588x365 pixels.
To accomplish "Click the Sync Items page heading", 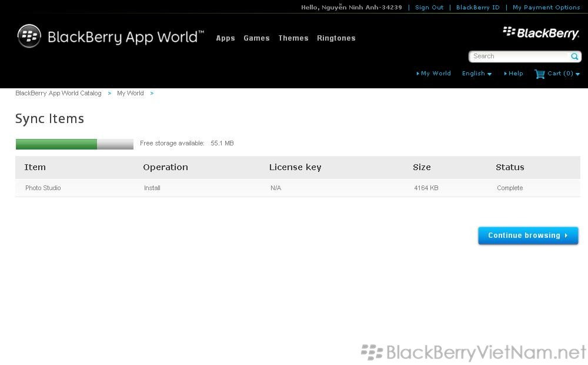I will tap(49, 119).
